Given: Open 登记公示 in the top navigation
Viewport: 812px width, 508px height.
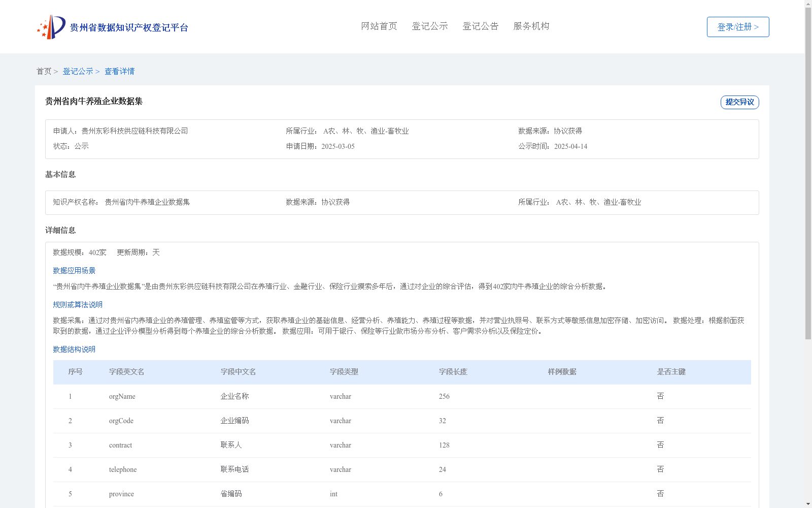Looking at the screenshot, I should pos(430,26).
